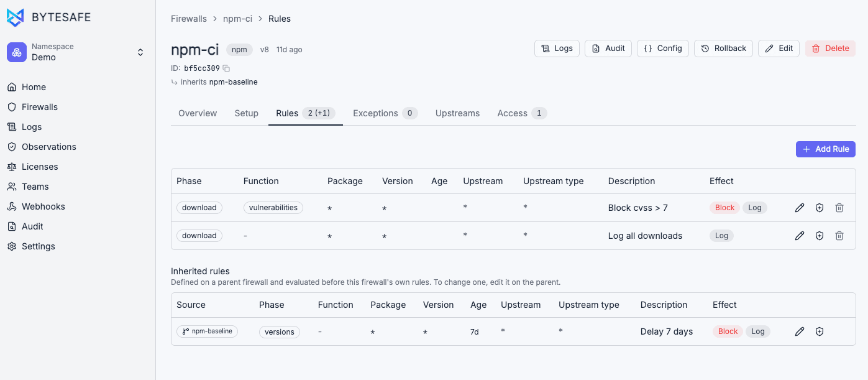The image size is (868, 380).
Task: Click shield icon for Log all downloads rule
Action: click(820, 236)
